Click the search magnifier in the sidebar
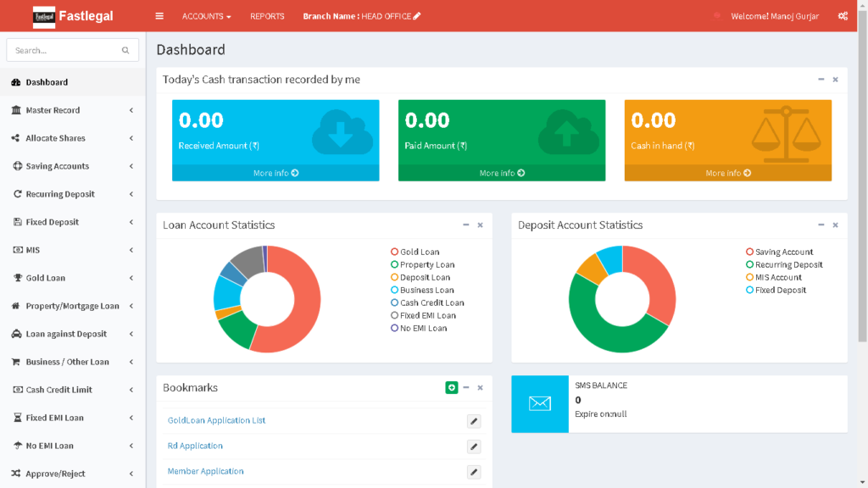This screenshot has width=868, height=488. pos(127,50)
